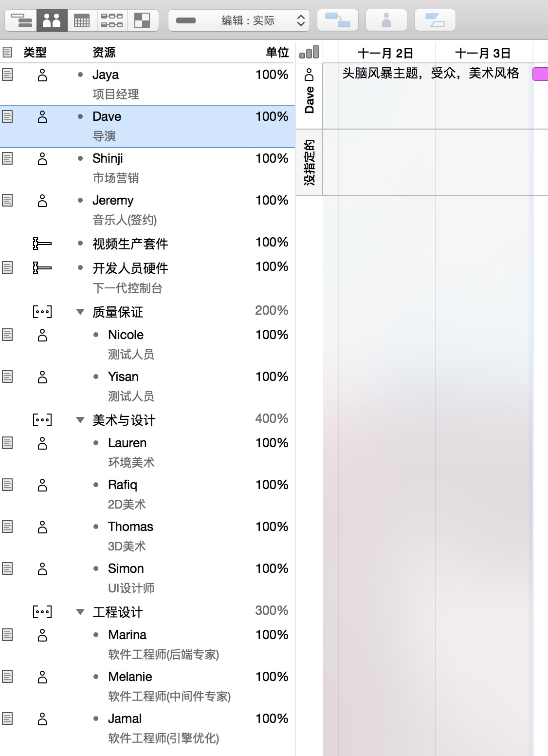Collapse the 工程设计 group
Viewport: 548px width, 756px height.
pyautogui.click(x=80, y=612)
